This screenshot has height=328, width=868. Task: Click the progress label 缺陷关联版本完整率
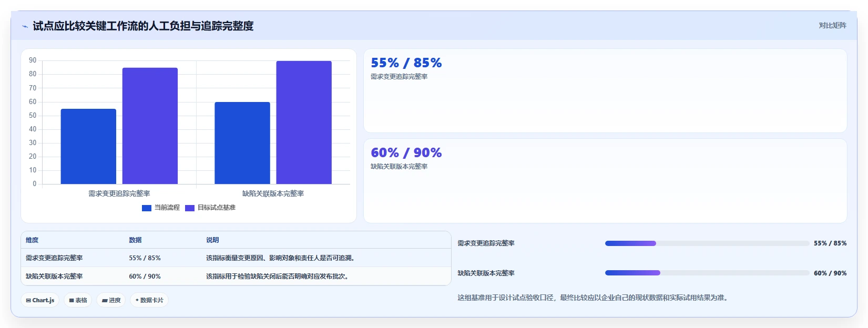coord(486,273)
